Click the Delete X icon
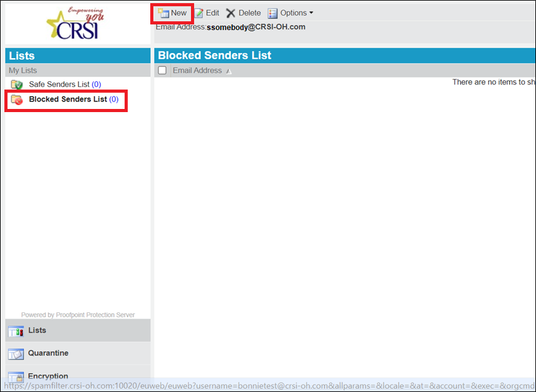The width and height of the screenshot is (536, 392). pos(231,13)
